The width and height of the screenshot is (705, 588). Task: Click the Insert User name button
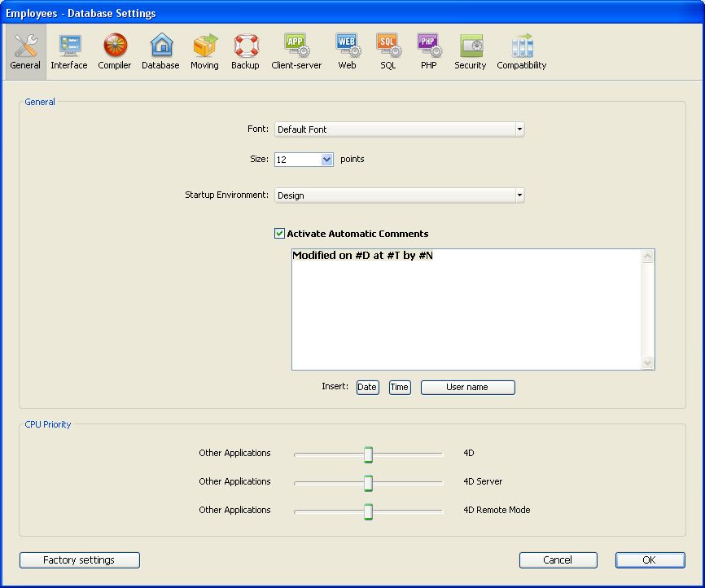[x=467, y=388]
